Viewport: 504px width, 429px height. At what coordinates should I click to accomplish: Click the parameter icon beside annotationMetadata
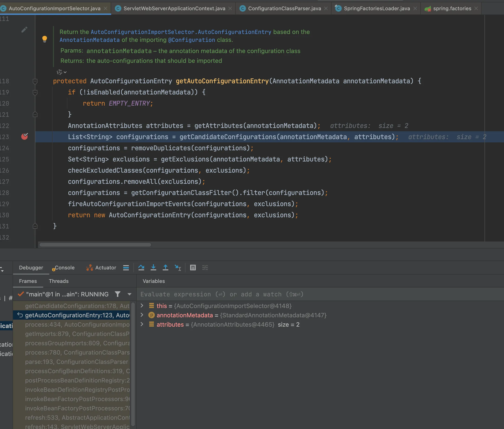coord(151,315)
